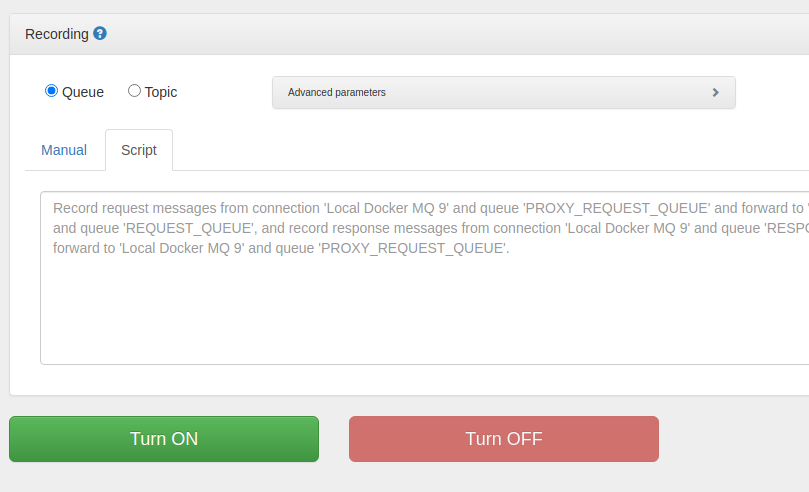The image size is (809, 492).
Task: Click the chevron arrow on Advanced parameters
Action: pos(715,92)
